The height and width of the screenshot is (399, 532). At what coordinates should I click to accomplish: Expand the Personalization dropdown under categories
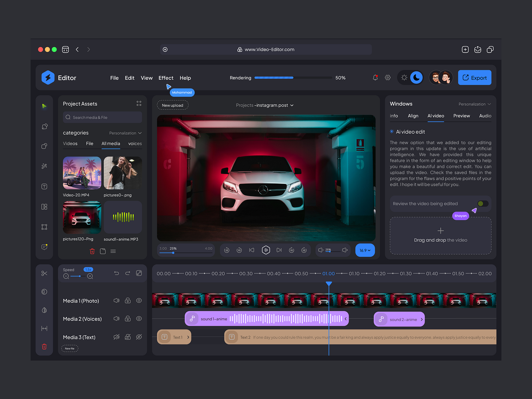point(125,133)
